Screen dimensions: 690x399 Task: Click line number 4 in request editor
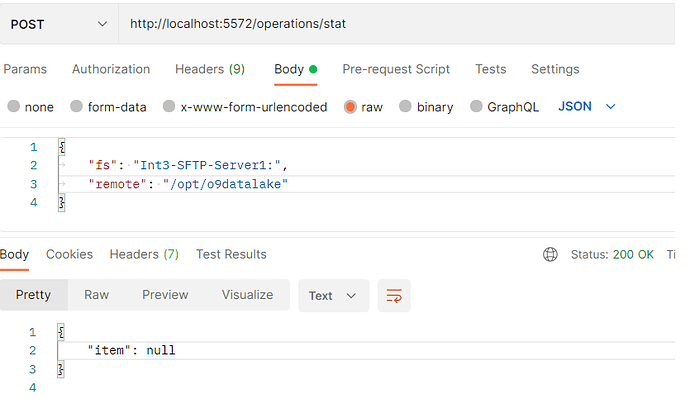[33, 202]
